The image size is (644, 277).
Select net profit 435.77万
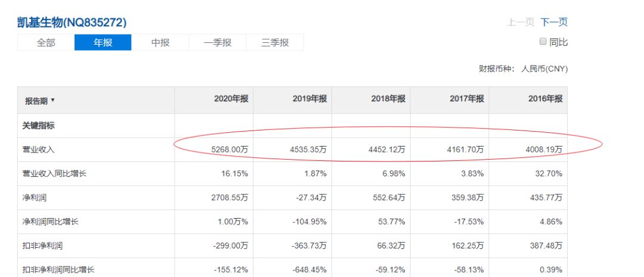tap(546, 198)
